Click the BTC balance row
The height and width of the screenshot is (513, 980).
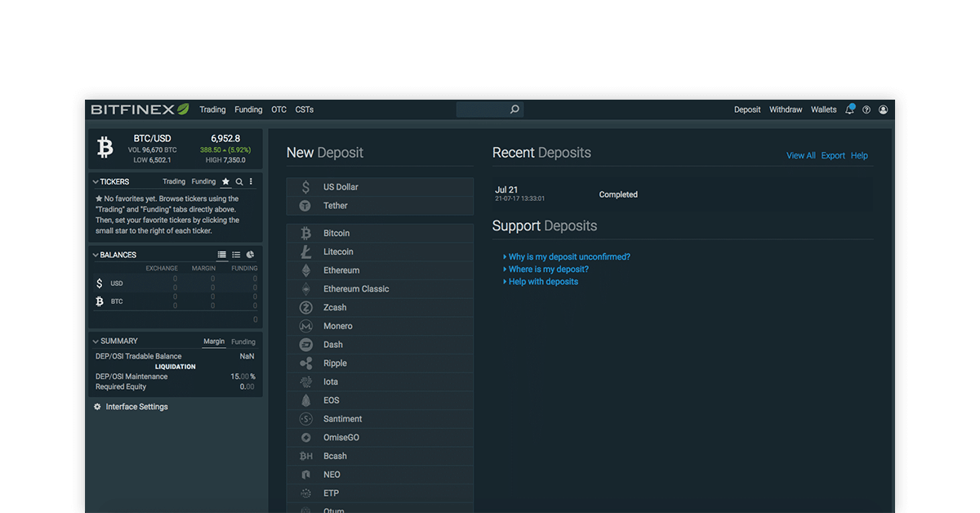176,301
